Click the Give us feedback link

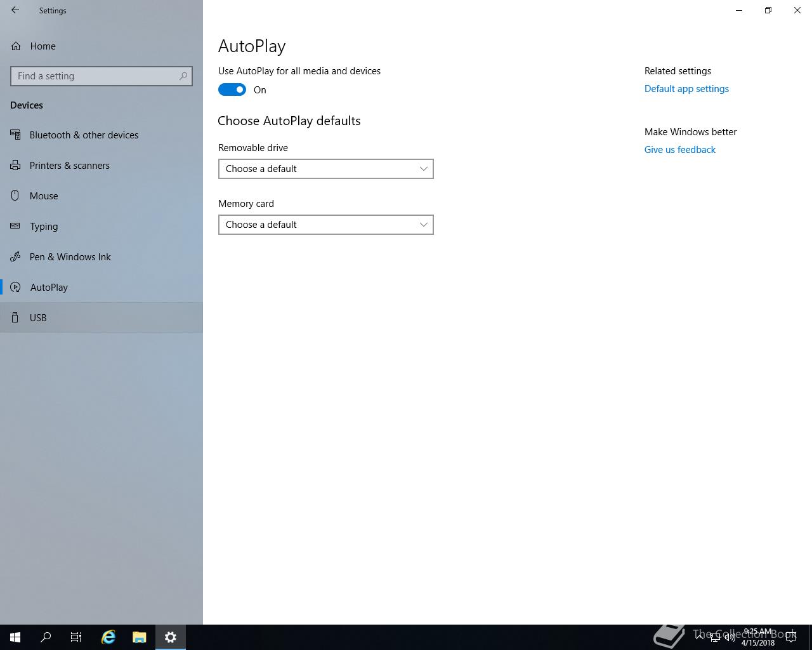[x=680, y=150]
